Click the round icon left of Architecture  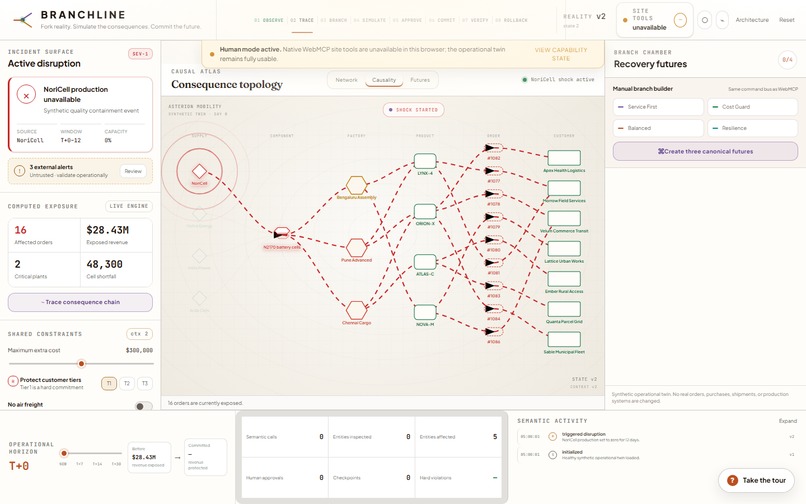click(705, 20)
